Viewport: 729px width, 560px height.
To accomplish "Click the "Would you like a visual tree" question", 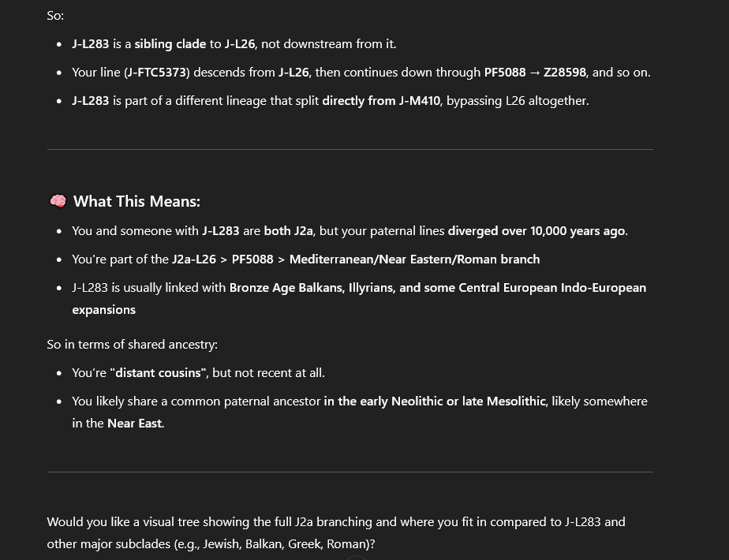I will click(335, 533).
